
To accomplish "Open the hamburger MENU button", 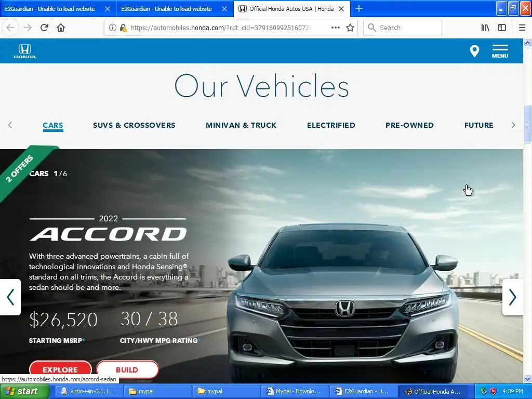I will point(500,51).
